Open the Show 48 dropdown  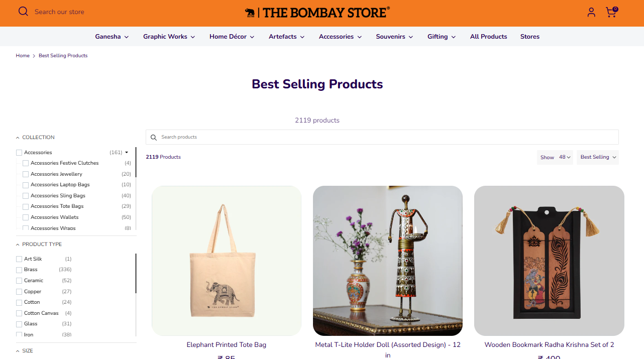pos(563,157)
